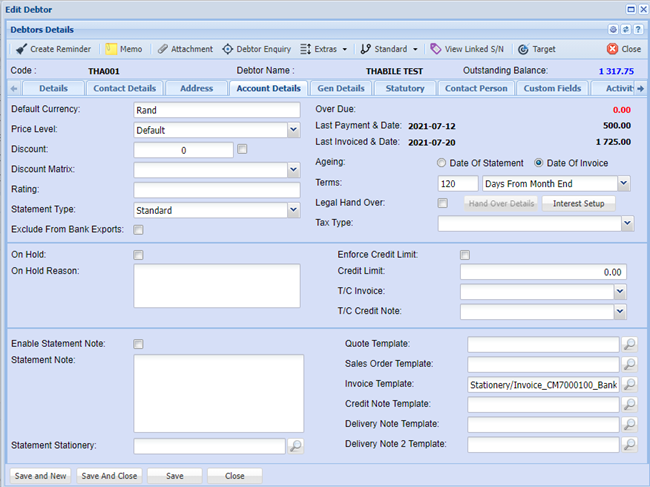Screen dimensions: 650x487
Task: Open the Statutory tab
Action: click(405, 88)
